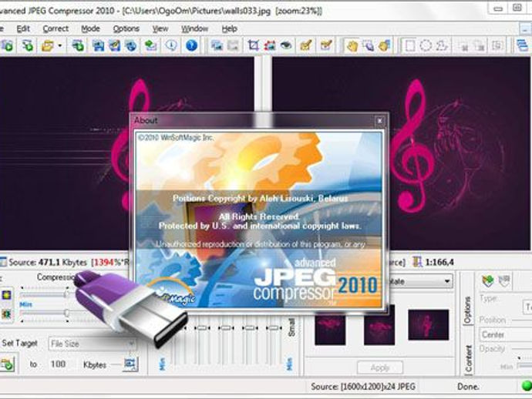Click the compression ratio icon near 1:166,4
The height and width of the screenshot is (399, 532).
tap(417, 262)
